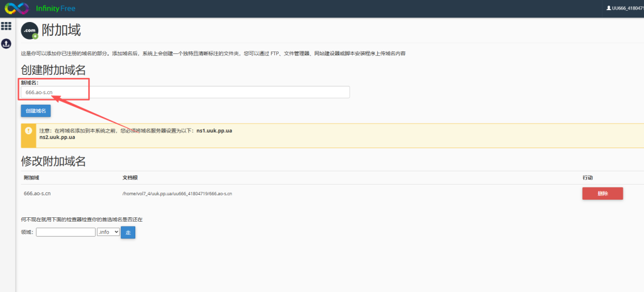
Task: Click the InfinityFree brand text
Action: point(55,8)
